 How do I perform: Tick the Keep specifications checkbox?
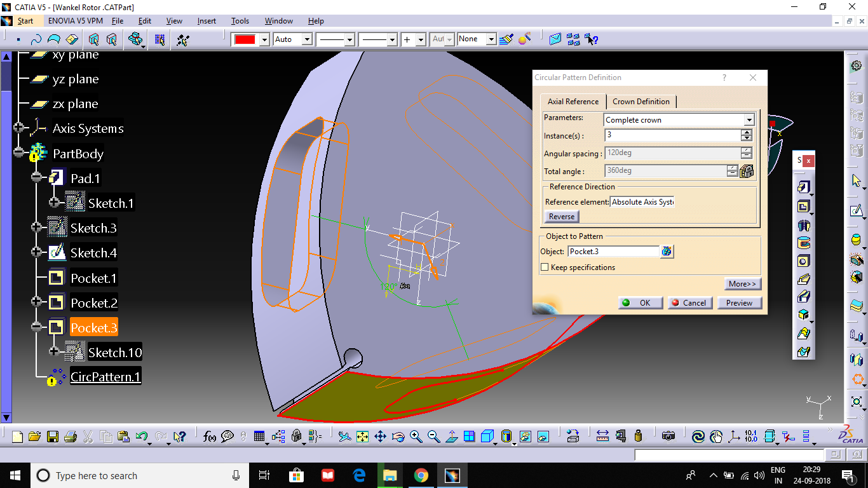pos(545,268)
